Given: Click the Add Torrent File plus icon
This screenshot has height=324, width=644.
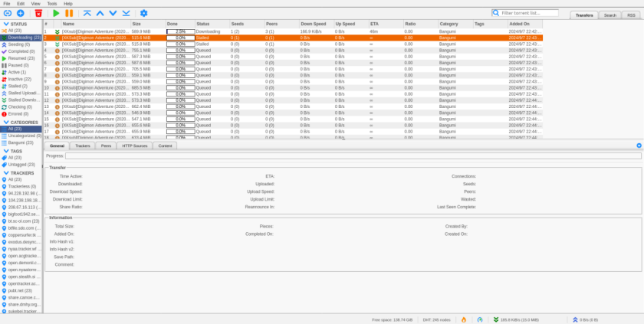Looking at the screenshot, I should point(20,14).
